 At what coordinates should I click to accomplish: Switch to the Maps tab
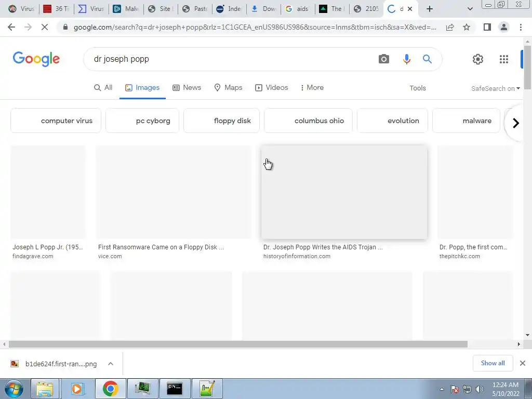coord(229,87)
